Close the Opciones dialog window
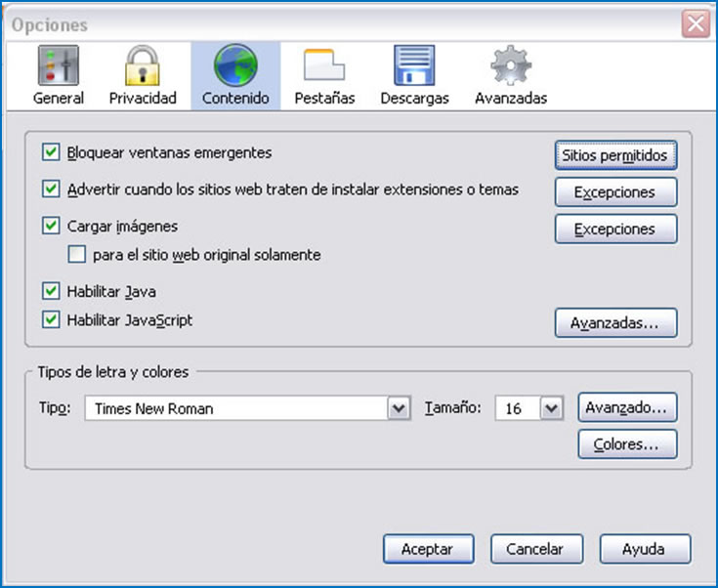 [696, 24]
